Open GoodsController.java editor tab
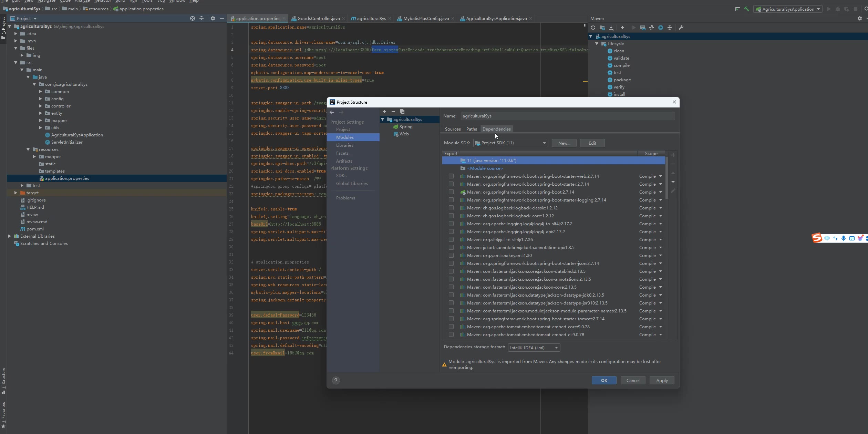868x434 pixels. point(318,19)
